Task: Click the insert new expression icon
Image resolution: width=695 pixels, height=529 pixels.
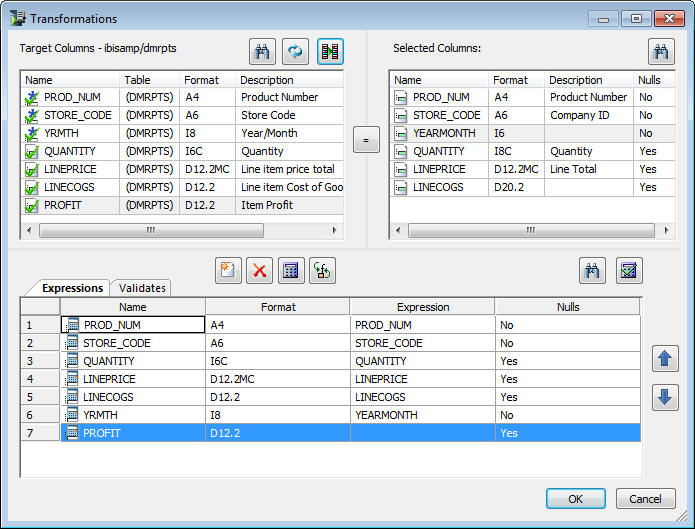Action: pyautogui.click(x=228, y=270)
